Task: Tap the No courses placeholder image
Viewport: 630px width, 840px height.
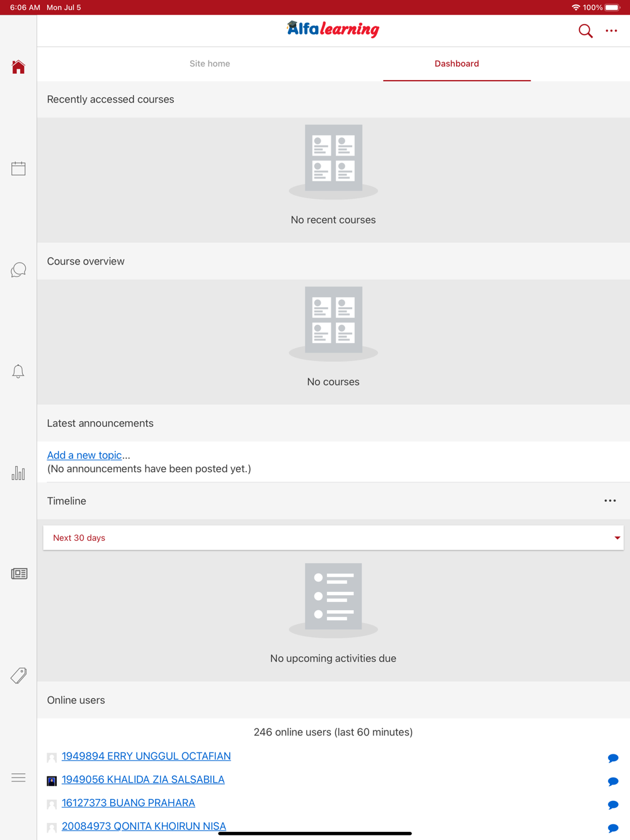Action: (x=333, y=324)
